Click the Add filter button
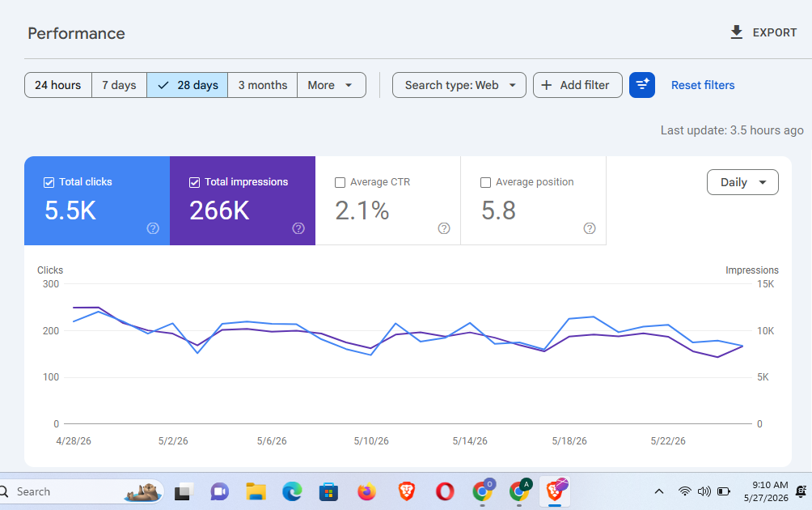Screen dimensions: 812x510 [x=577, y=85]
